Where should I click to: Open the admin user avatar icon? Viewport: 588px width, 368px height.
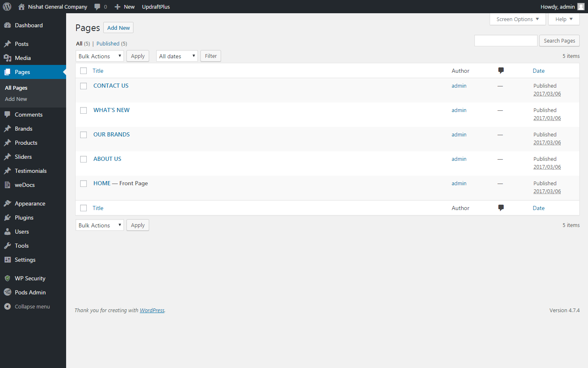[581, 7]
